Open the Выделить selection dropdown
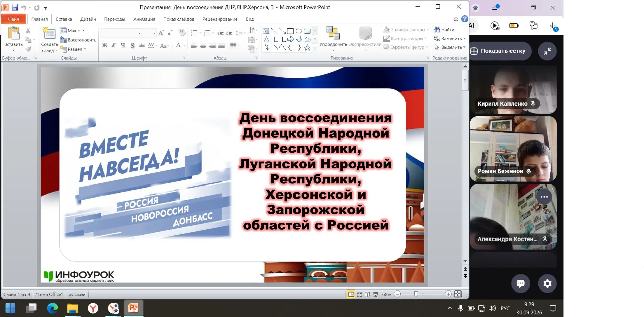The width and height of the screenshot is (644, 317). coord(450,47)
